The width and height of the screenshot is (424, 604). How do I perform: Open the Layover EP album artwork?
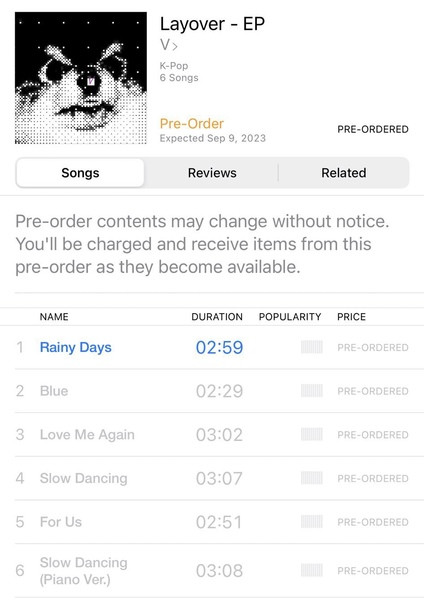[x=81, y=78]
